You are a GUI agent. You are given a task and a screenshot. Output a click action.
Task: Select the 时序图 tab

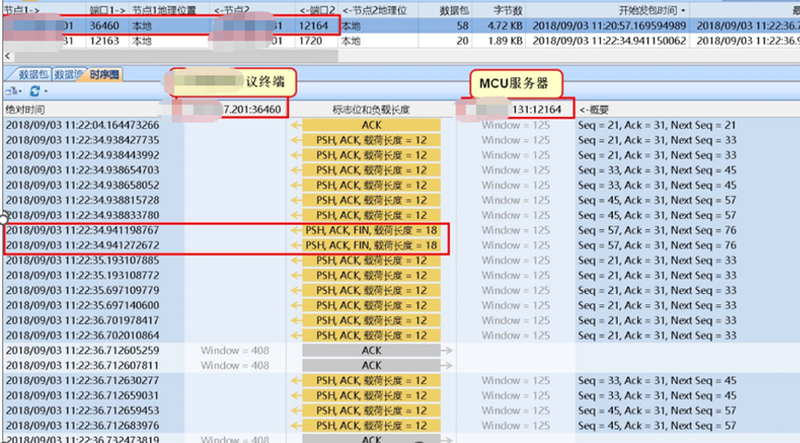point(104,75)
